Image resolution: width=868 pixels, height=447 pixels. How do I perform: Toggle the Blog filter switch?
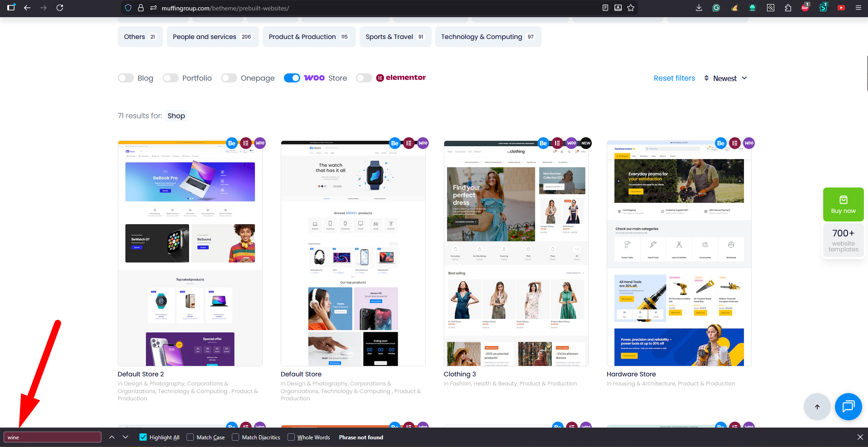click(x=126, y=78)
